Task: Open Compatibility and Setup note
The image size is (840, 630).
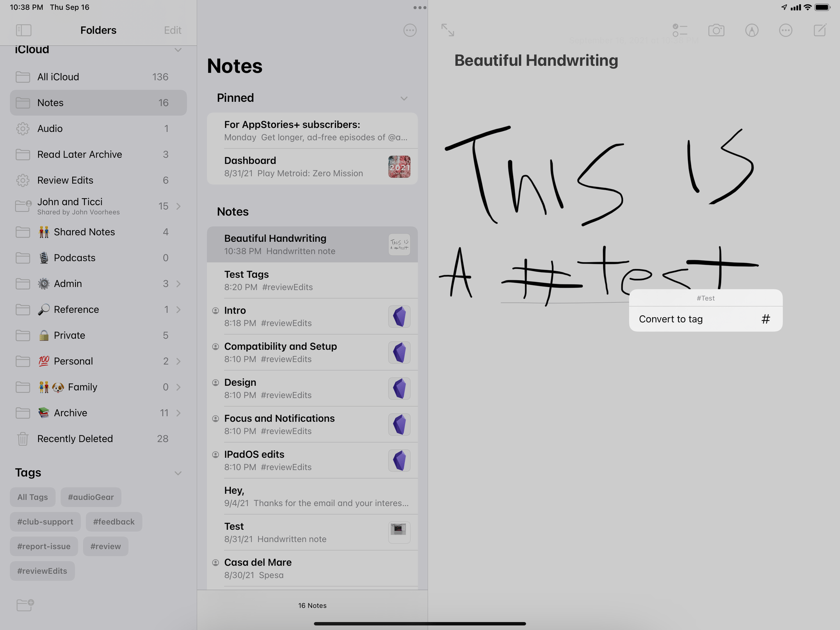Action: (x=312, y=353)
